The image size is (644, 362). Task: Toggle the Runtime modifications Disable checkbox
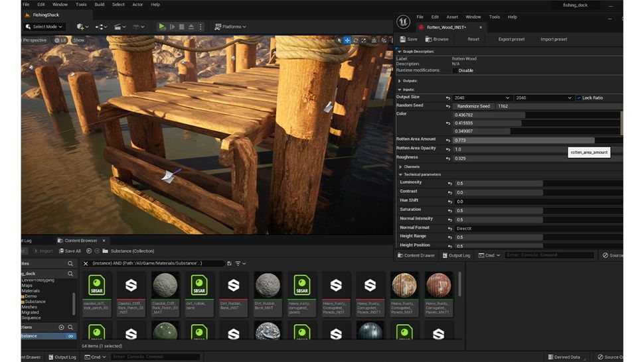tap(455, 70)
